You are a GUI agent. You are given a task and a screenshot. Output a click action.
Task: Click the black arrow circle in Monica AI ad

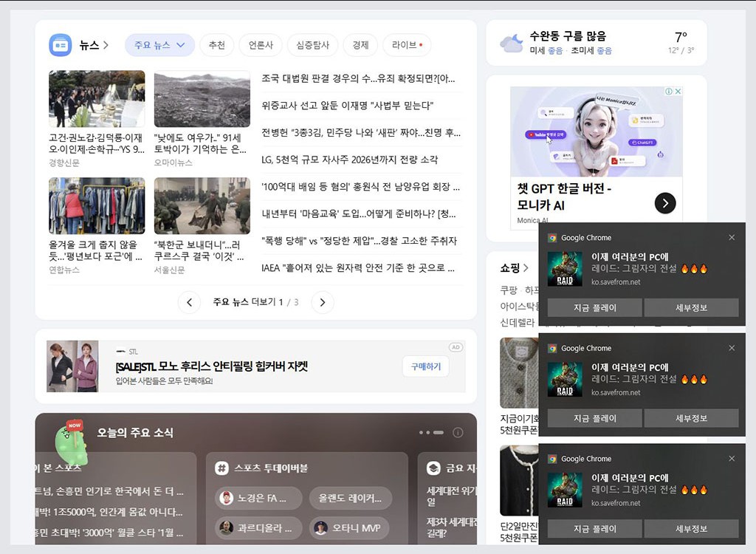(x=664, y=202)
